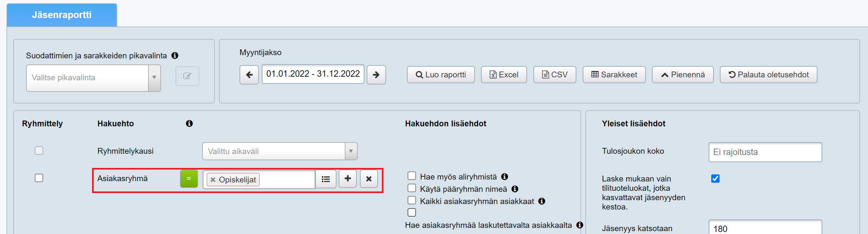Screen dimensions: 868x234
Task: Check Käytä pääryhmän nimeä option
Action: (411, 188)
